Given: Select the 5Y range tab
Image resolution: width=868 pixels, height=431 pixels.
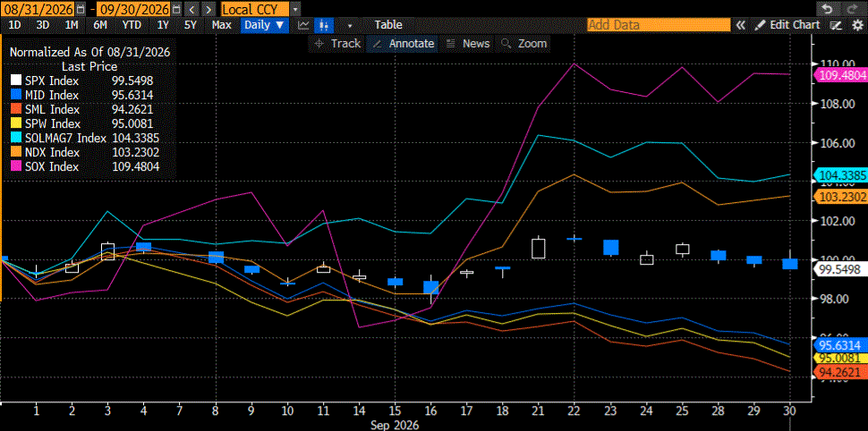Looking at the screenshot, I should [x=191, y=25].
